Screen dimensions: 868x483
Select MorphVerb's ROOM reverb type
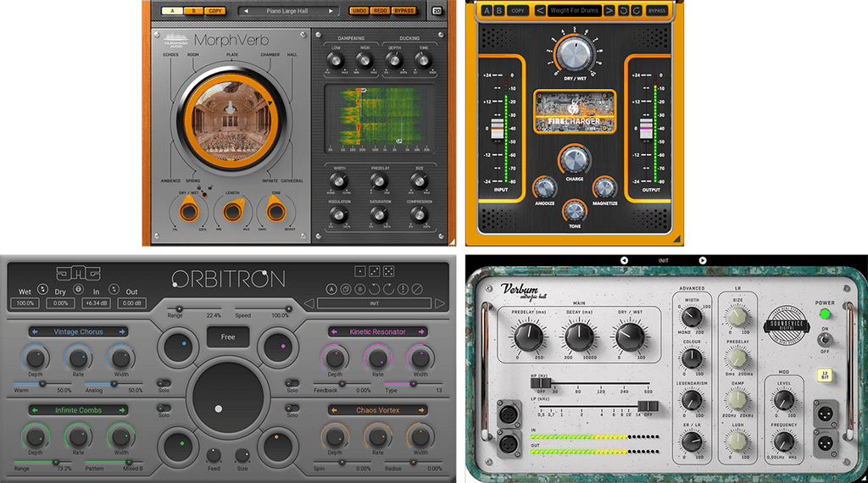pyautogui.click(x=193, y=55)
